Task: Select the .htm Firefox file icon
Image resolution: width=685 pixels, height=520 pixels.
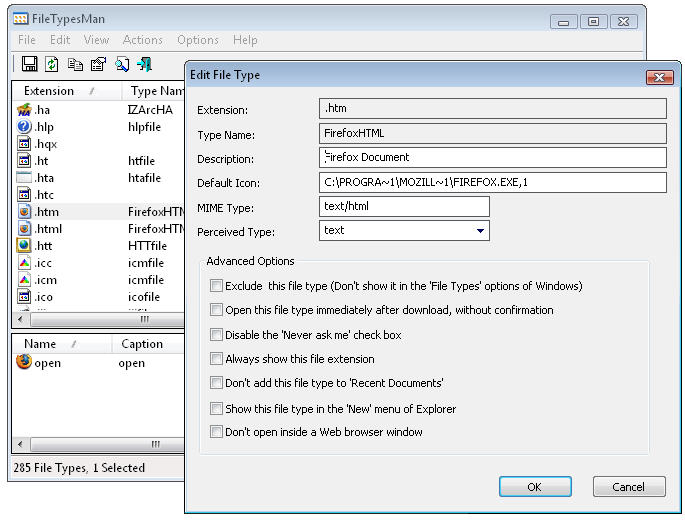Action: pos(24,211)
